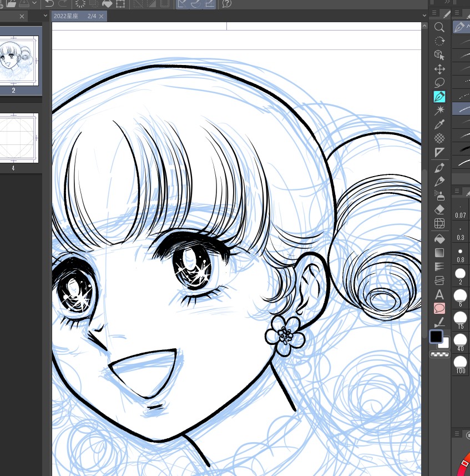Select the Eyedropper tool
Screen dimensions: 470x476
(439, 124)
